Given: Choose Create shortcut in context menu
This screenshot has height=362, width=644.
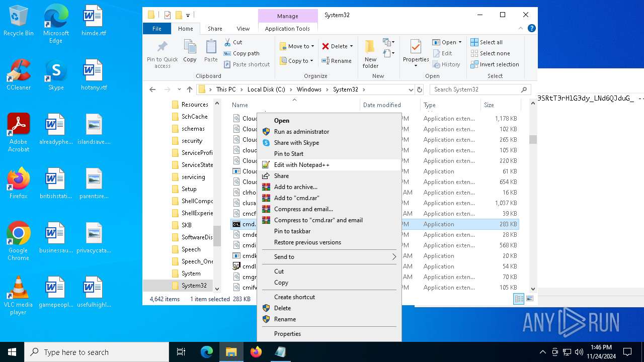Looking at the screenshot, I should click(329, 297).
